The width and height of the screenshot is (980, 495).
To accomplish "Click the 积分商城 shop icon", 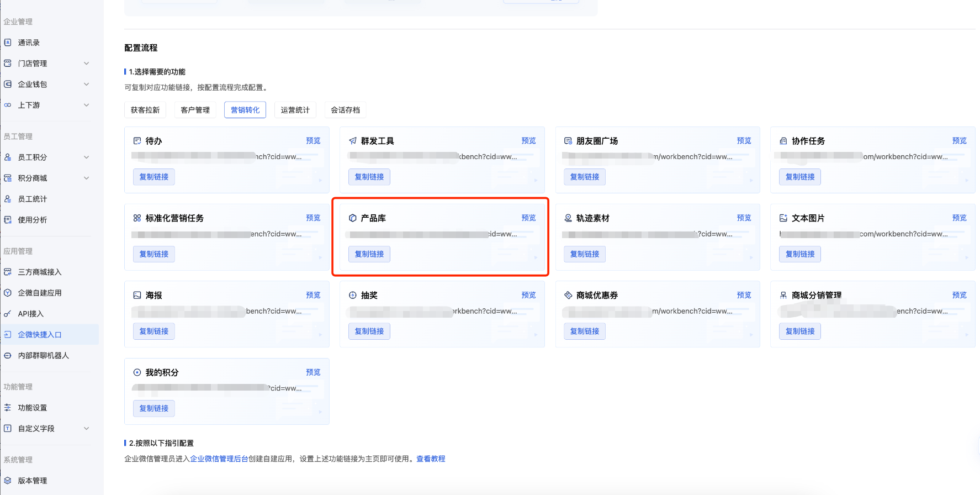I will pyautogui.click(x=8, y=178).
